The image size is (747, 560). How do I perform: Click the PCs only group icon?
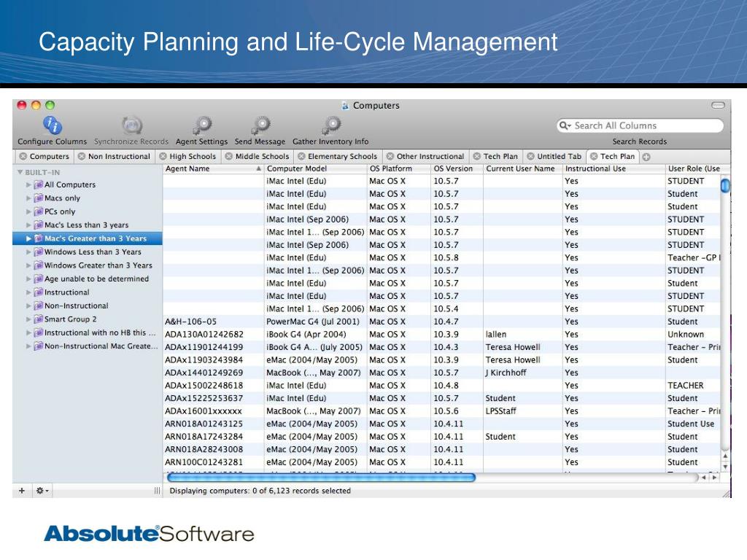coord(39,211)
